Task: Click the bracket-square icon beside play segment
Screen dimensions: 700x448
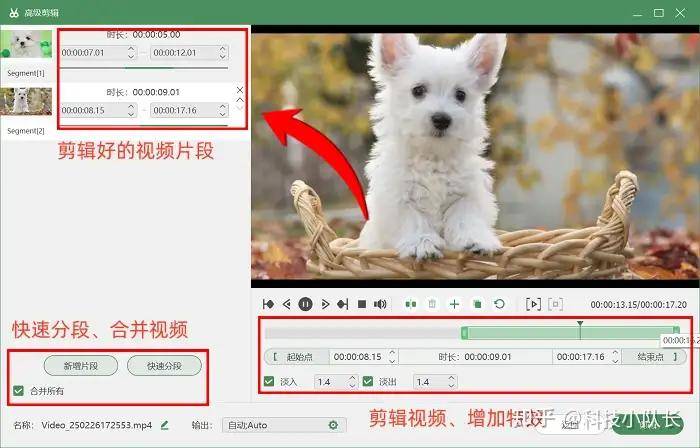Action: tap(555, 304)
